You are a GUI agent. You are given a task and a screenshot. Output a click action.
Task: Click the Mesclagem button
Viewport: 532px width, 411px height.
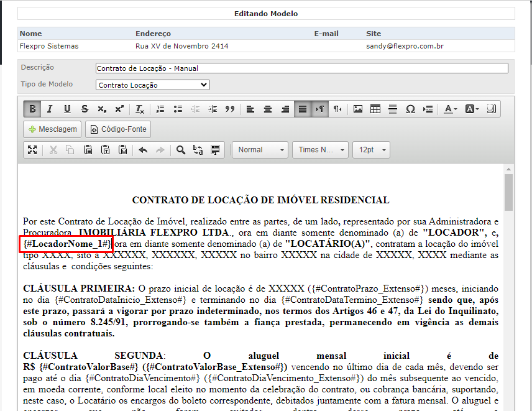[52, 129]
